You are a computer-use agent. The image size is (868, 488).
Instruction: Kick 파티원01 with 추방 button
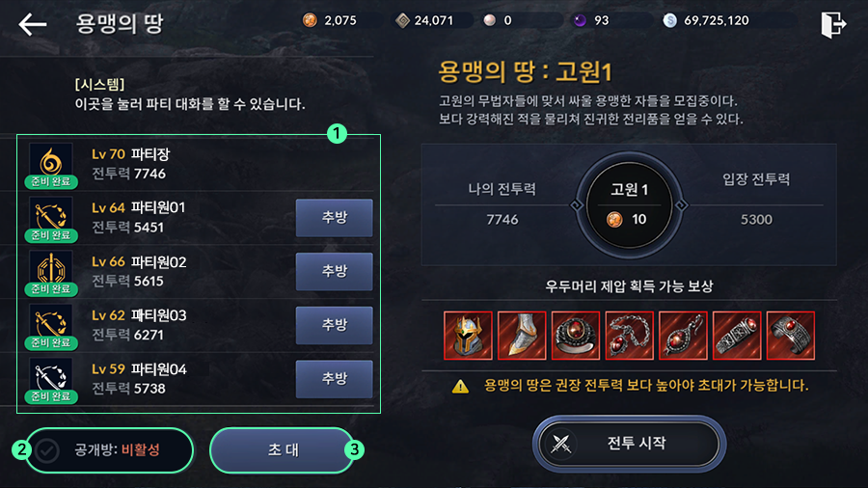coord(334,217)
